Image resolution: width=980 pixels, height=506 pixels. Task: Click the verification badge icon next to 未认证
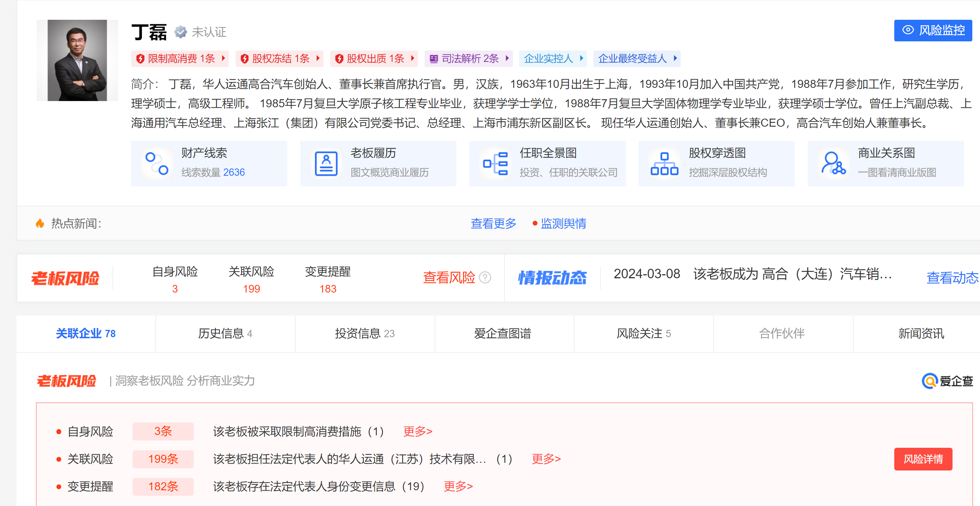click(181, 32)
